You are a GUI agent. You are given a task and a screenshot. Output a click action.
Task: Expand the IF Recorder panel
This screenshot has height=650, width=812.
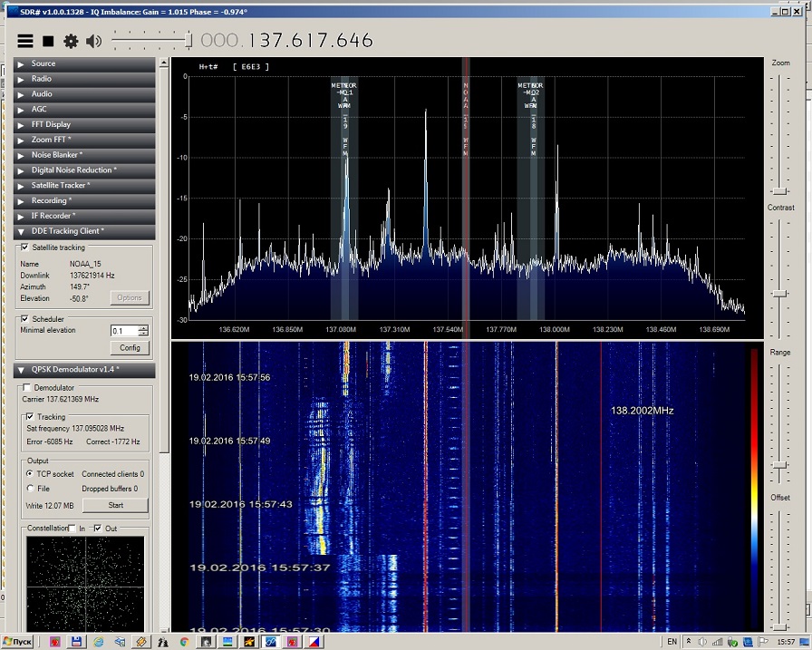tap(84, 216)
